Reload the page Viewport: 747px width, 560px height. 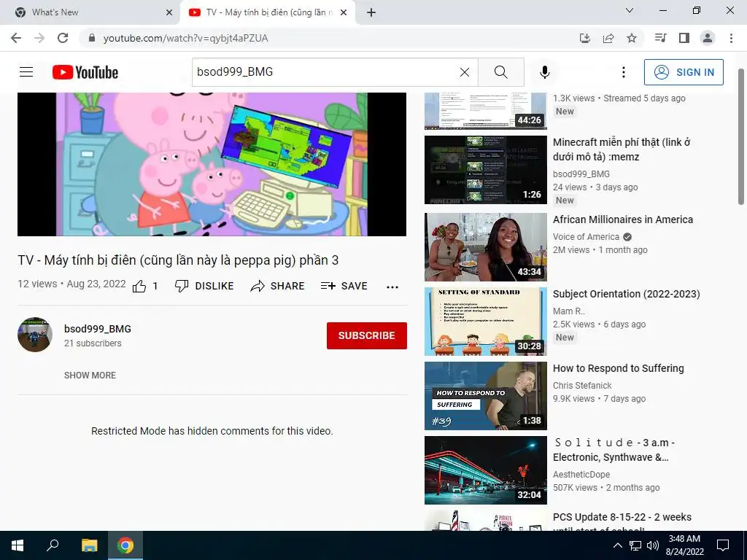[63, 38]
